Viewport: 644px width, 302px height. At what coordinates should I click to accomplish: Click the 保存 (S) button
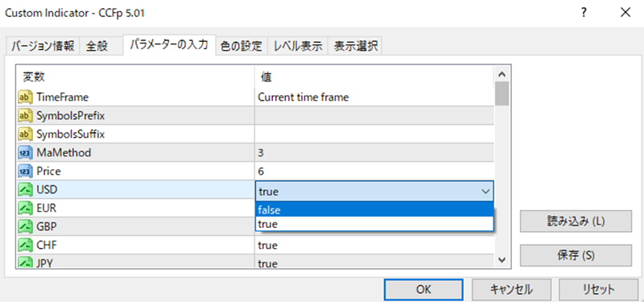coord(576,255)
